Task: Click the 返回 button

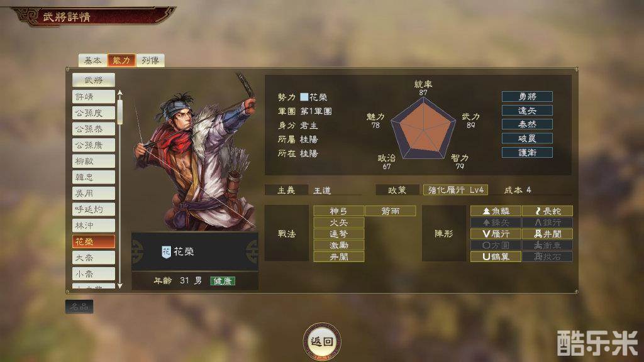Action: pos(322,341)
